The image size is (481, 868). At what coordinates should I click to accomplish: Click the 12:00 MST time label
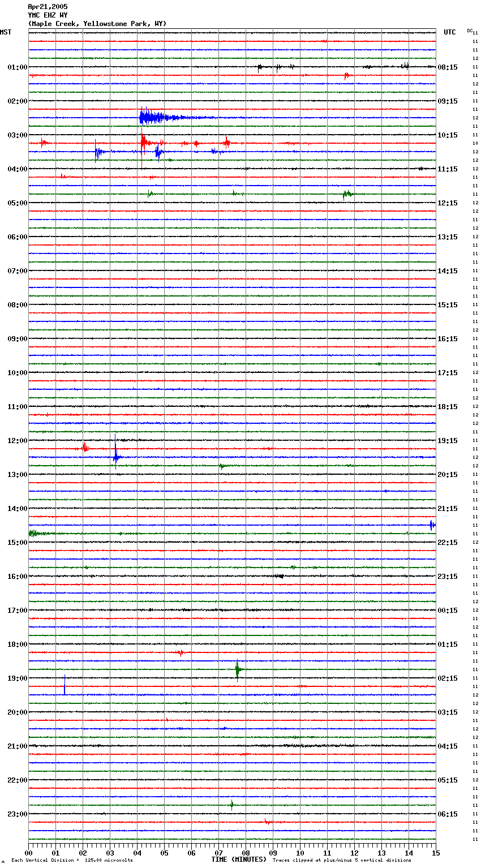(17, 441)
